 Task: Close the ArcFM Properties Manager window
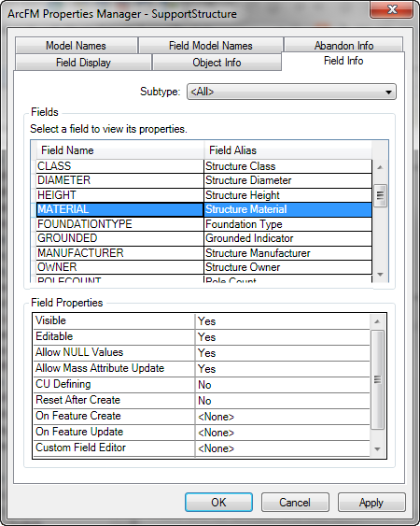[x=391, y=9]
